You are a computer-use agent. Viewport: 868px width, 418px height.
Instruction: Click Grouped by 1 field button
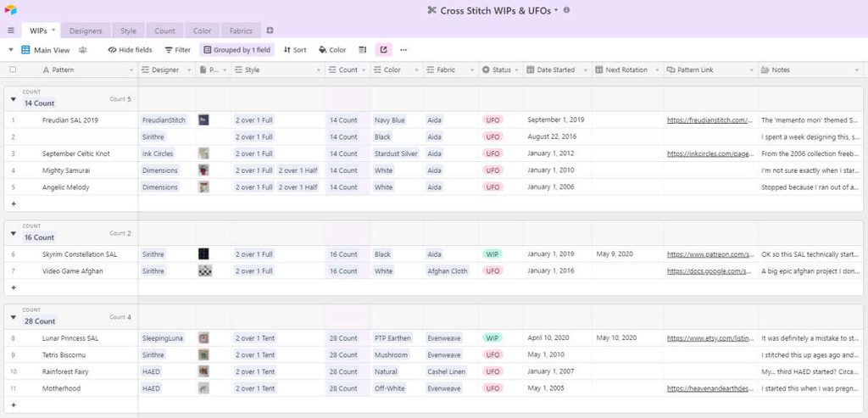(237, 50)
